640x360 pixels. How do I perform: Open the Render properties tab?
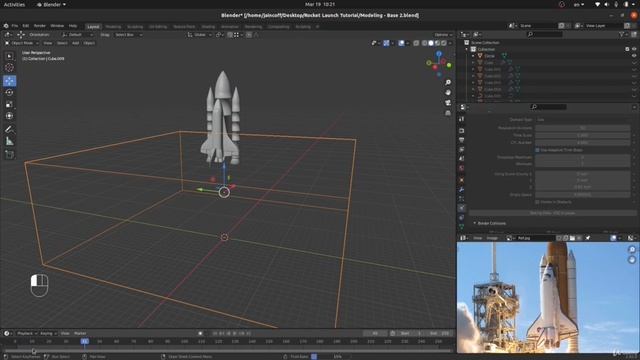coord(462,131)
